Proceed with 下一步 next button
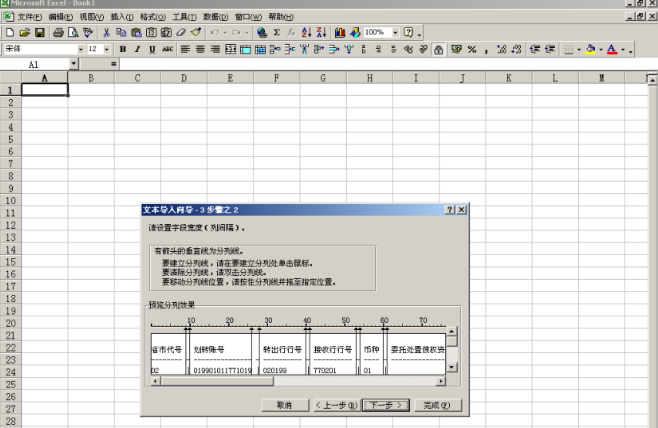This screenshot has width=658, height=428. tap(386, 405)
